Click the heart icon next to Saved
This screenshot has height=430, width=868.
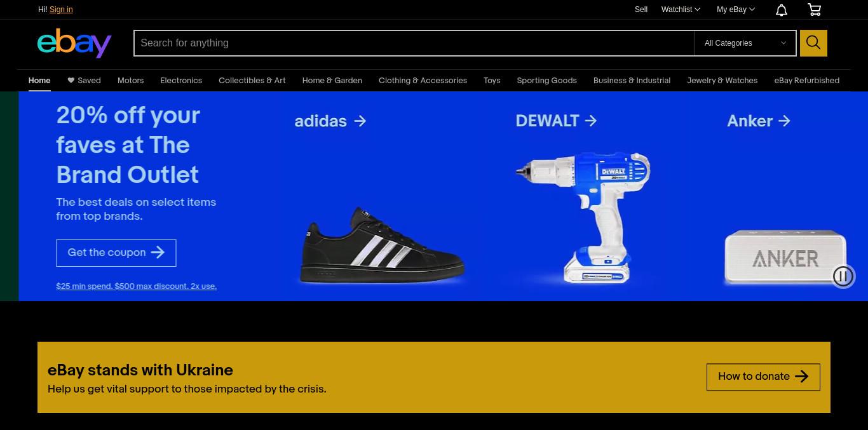(x=71, y=81)
